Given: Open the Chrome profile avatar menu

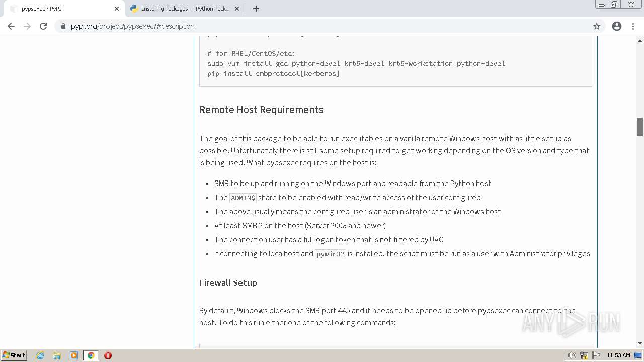Looking at the screenshot, I should click(x=617, y=26).
